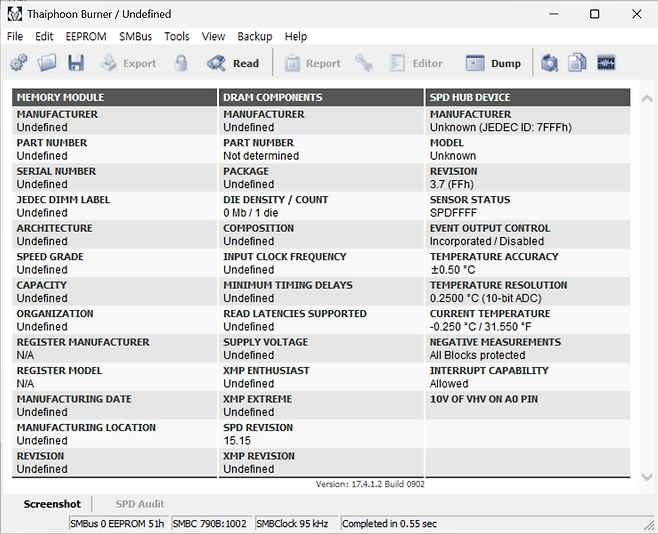The image size is (658, 534).
Task: Open file using the folder icon
Action: [x=47, y=63]
